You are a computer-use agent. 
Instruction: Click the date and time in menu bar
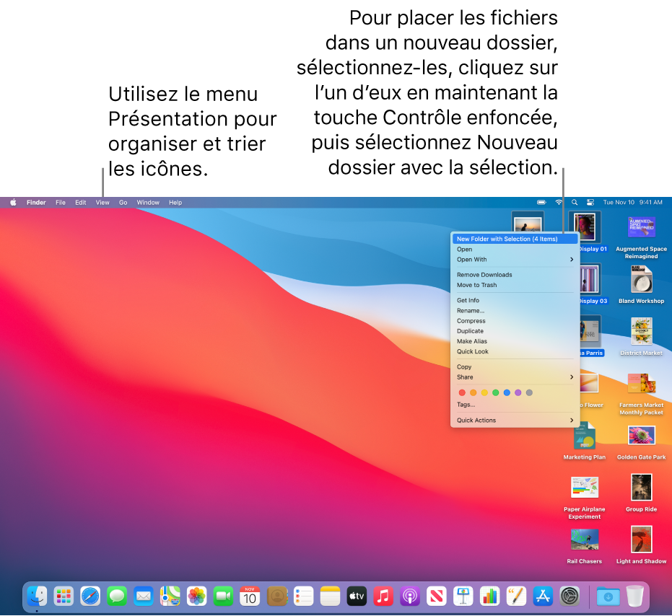(x=632, y=202)
